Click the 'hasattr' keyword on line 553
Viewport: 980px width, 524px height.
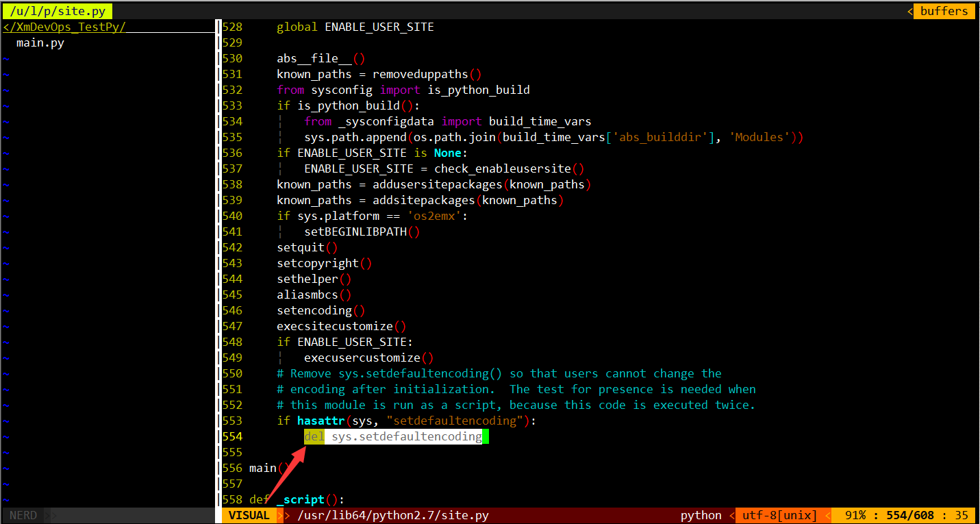321,421
